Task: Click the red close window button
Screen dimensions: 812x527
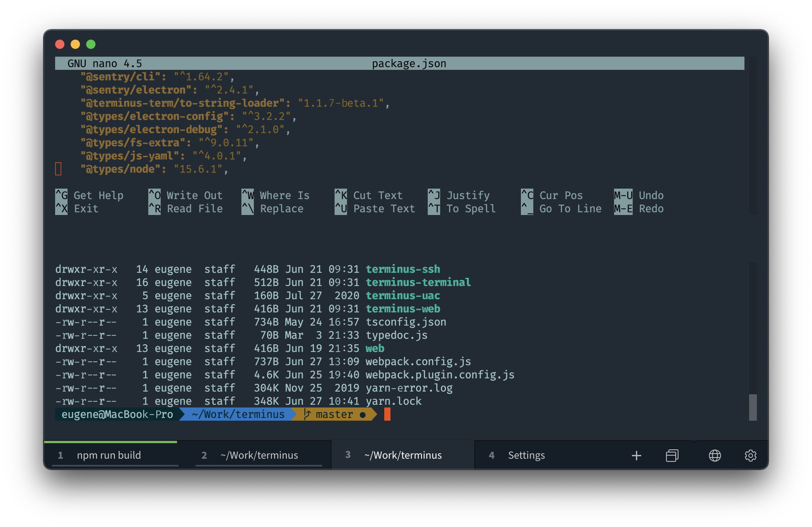Action: (x=60, y=44)
